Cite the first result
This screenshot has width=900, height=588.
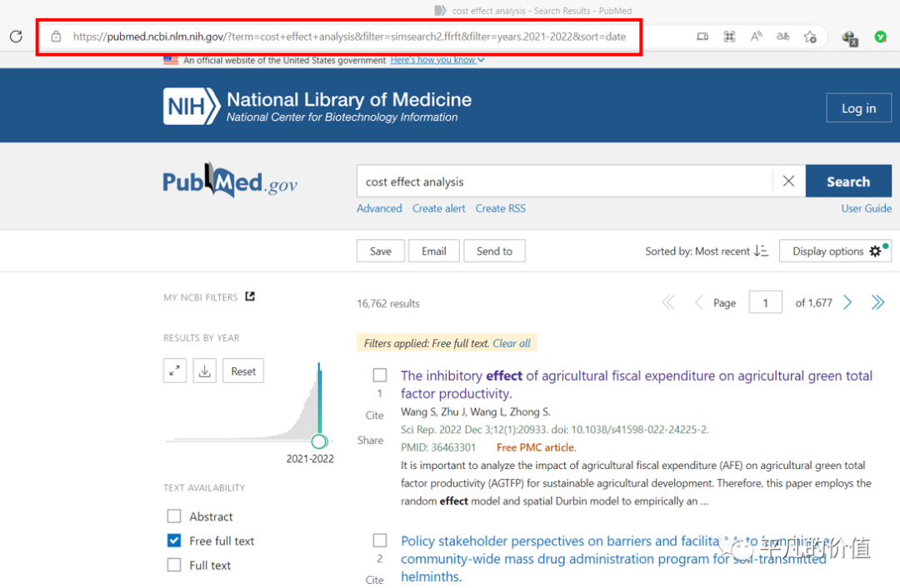click(374, 416)
